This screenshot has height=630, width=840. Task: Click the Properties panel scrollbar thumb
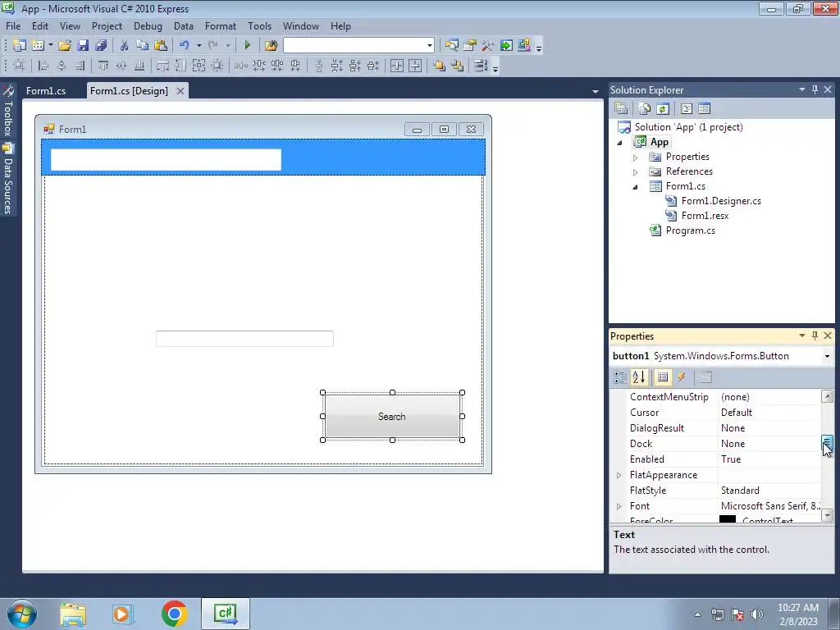pyautogui.click(x=827, y=442)
